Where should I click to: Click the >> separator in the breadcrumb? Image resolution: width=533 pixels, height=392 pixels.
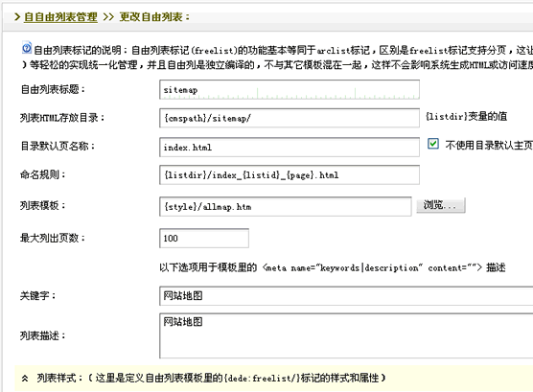coord(108,16)
